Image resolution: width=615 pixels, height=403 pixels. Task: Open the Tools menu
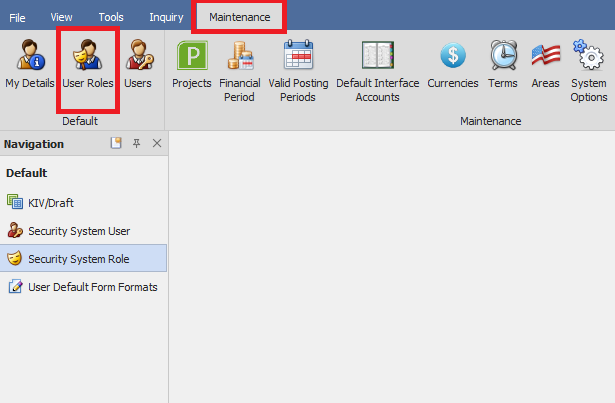point(111,17)
